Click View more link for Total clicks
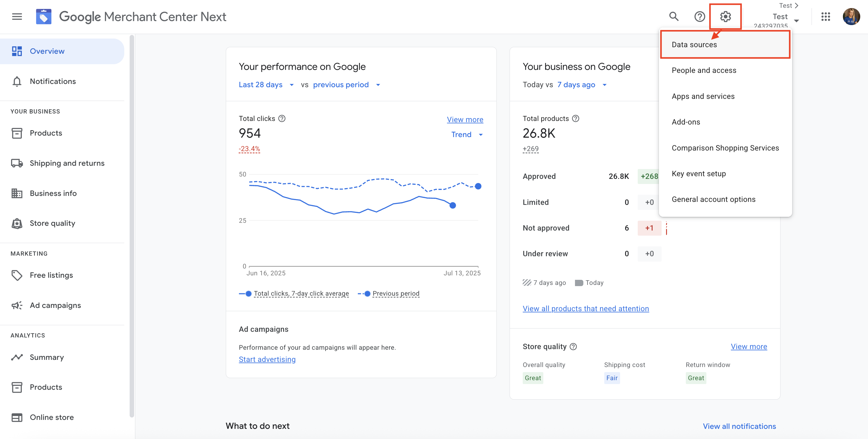868x439 pixels. coord(465,119)
